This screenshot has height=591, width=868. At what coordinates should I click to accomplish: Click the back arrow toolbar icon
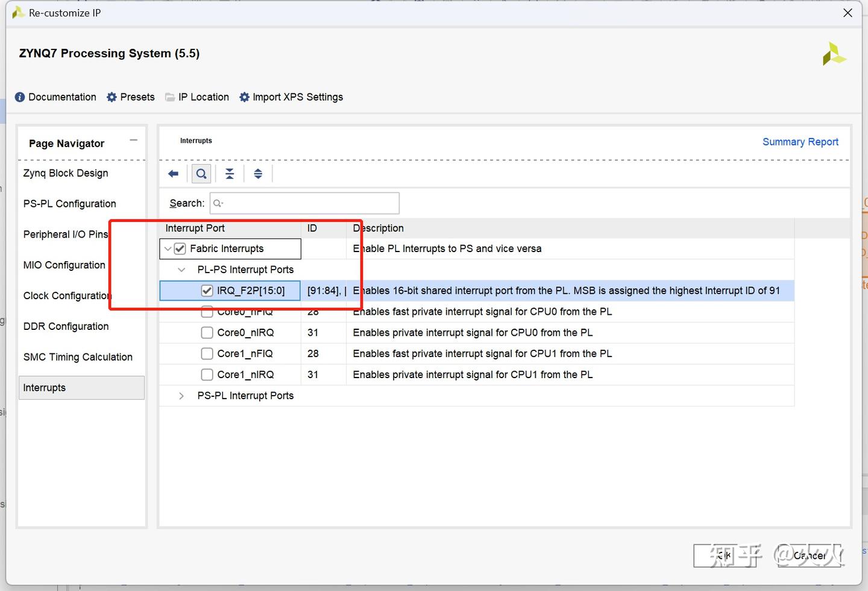[174, 174]
